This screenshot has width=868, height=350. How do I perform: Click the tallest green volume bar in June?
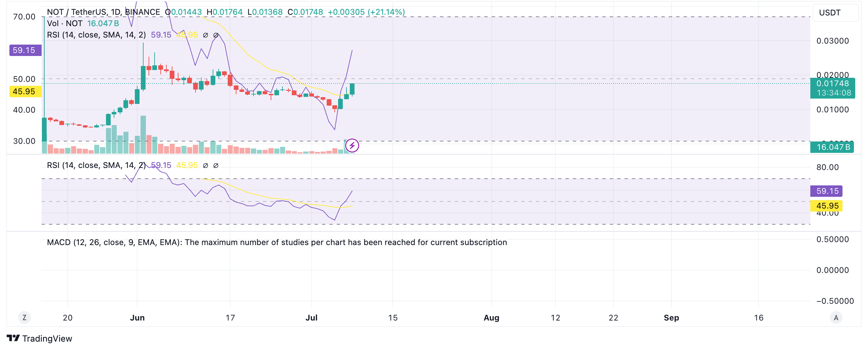143,134
